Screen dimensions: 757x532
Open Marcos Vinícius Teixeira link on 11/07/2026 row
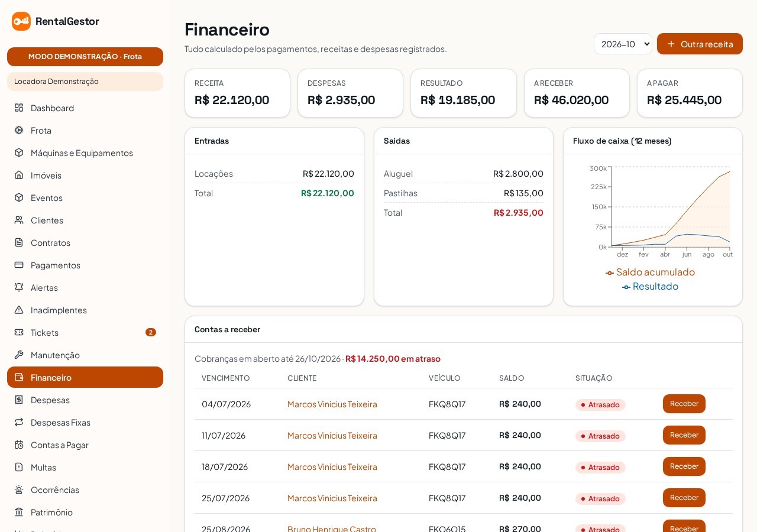click(x=332, y=435)
